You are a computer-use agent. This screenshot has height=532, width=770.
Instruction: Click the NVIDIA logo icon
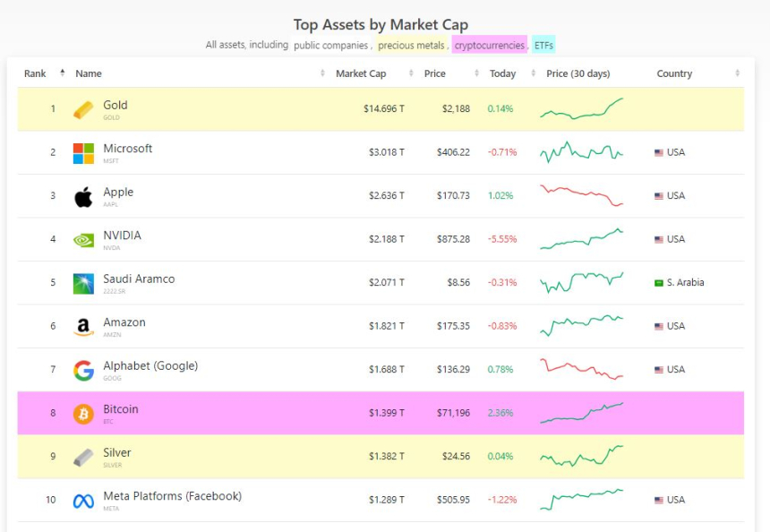pos(83,240)
